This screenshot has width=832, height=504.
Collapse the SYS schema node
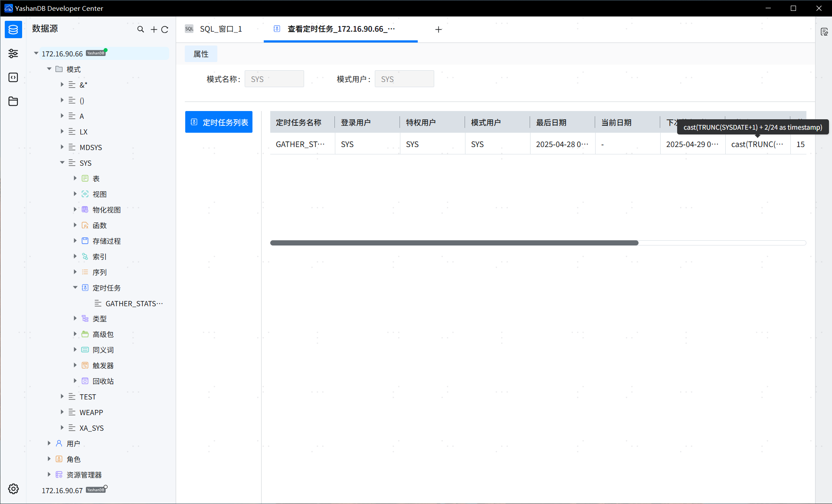click(x=62, y=163)
